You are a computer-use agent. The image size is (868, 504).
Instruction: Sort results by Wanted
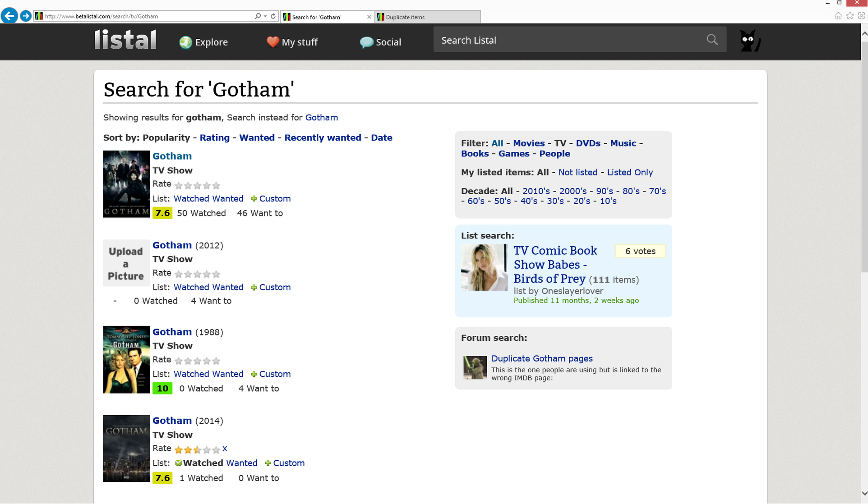point(257,138)
